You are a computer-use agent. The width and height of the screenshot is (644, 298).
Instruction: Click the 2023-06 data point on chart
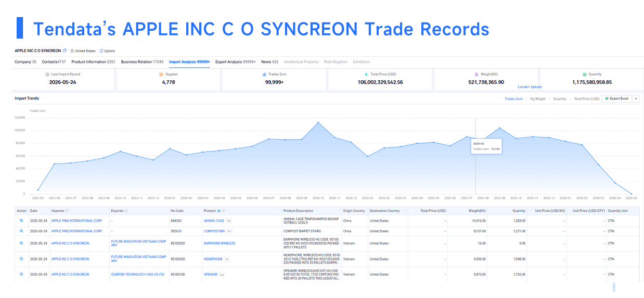[x=54, y=164]
